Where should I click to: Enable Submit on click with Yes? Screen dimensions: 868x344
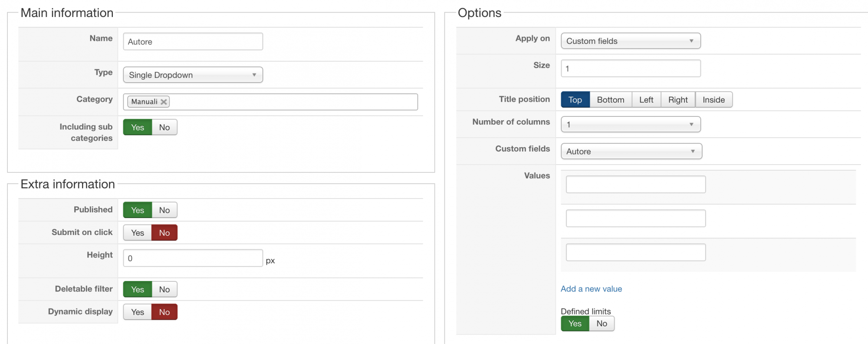click(138, 233)
